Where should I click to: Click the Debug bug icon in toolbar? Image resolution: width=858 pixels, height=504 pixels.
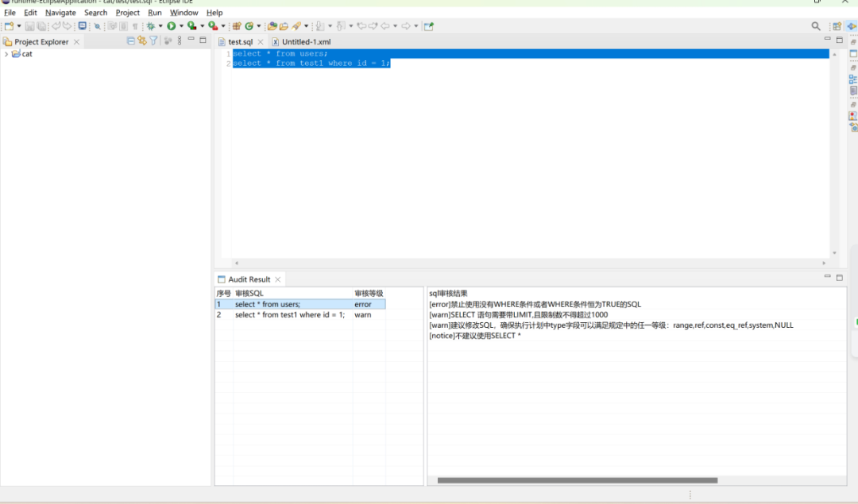pyautogui.click(x=150, y=26)
